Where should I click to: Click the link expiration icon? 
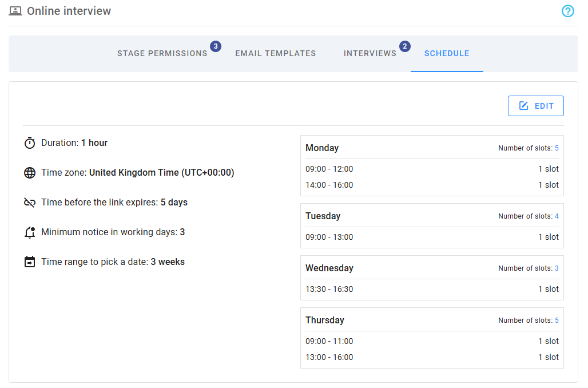point(29,202)
